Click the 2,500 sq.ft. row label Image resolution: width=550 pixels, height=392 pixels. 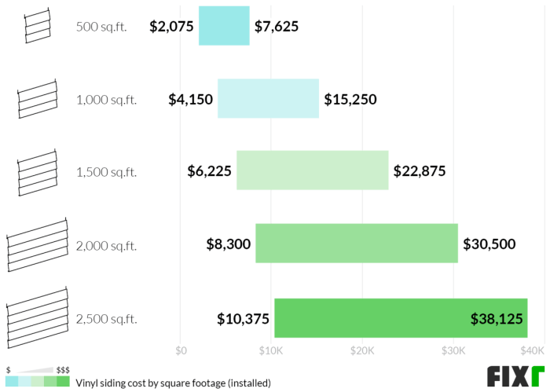click(106, 319)
